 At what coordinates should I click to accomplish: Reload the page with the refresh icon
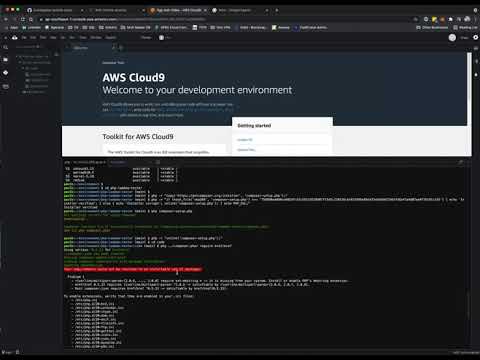[x=23, y=19]
